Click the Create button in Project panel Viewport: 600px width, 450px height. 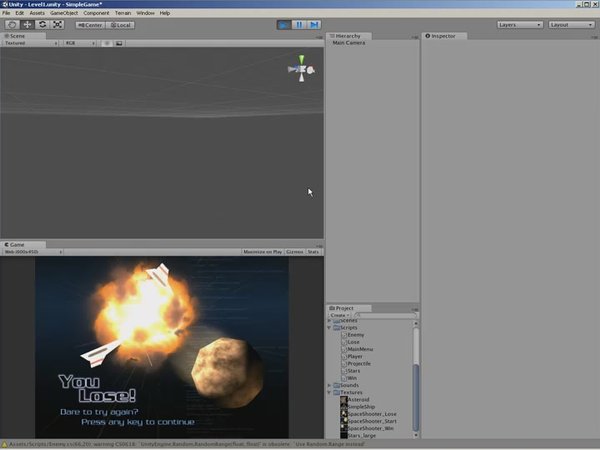(x=338, y=315)
